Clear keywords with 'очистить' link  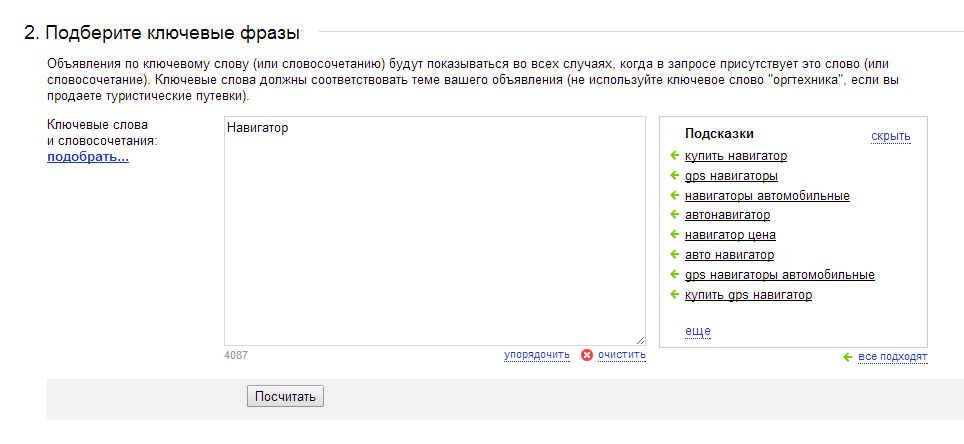click(x=622, y=355)
